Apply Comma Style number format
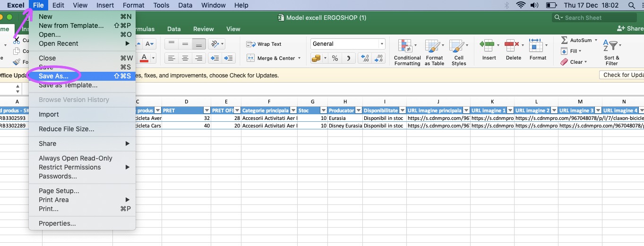 click(349, 58)
